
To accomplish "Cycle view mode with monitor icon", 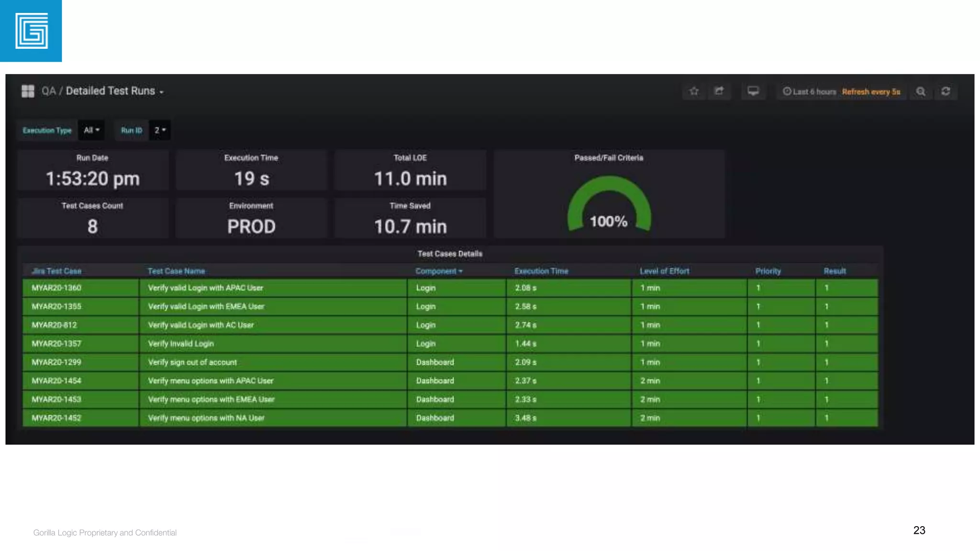I will point(753,91).
